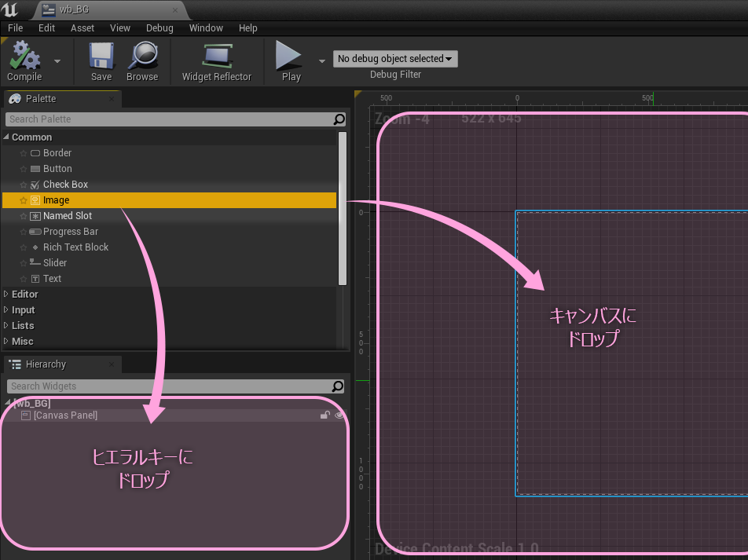Image resolution: width=748 pixels, height=560 pixels.
Task: Start Play in editor
Action: tap(291, 61)
